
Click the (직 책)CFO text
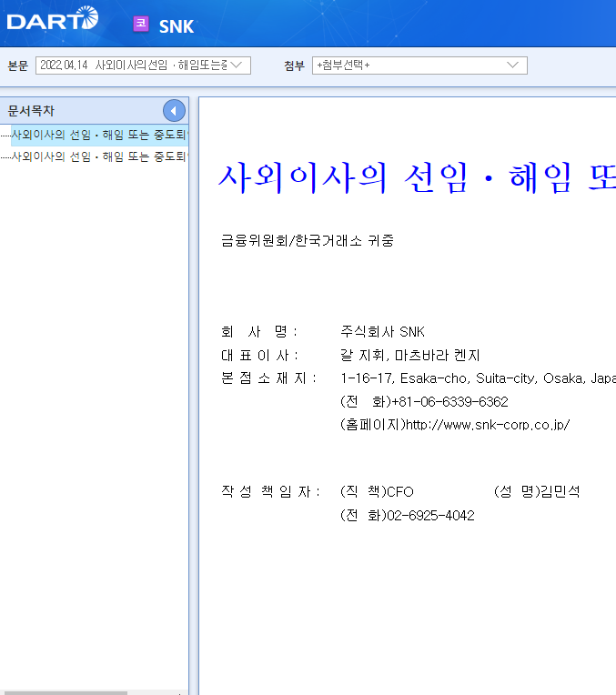tap(377, 491)
